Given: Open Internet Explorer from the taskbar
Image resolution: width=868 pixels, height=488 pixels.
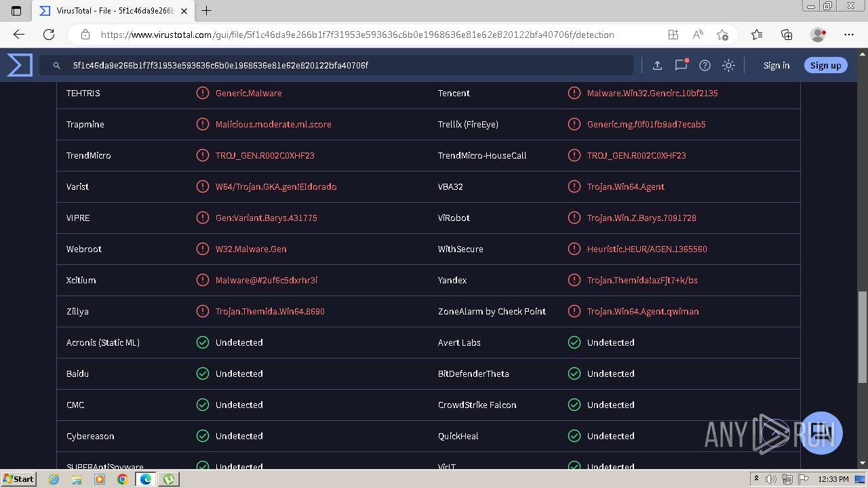Looking at the screenshot, I should tap(54, 479).
